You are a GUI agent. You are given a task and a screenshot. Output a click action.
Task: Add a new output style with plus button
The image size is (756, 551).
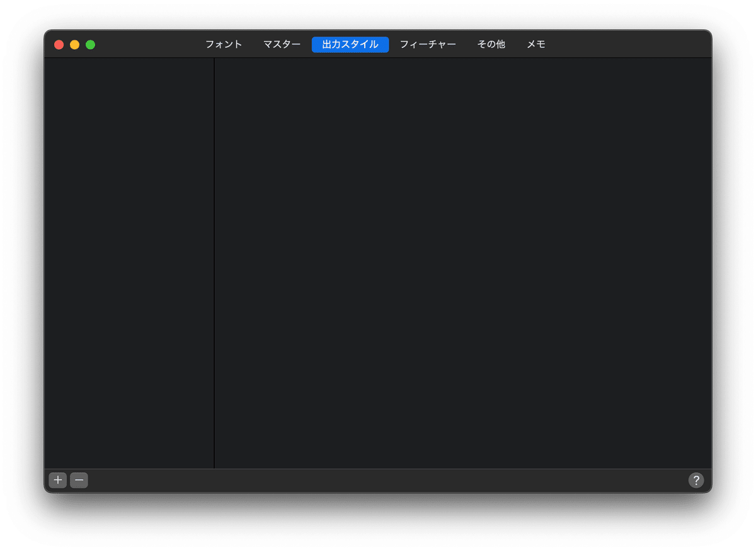click(58, 480)
